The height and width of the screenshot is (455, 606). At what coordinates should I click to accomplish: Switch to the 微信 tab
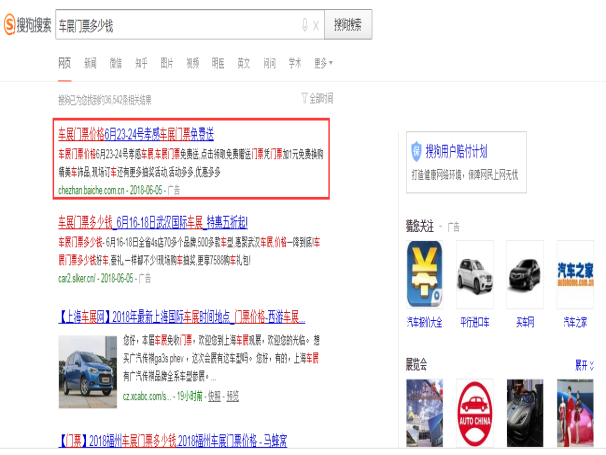click(116, 63)
